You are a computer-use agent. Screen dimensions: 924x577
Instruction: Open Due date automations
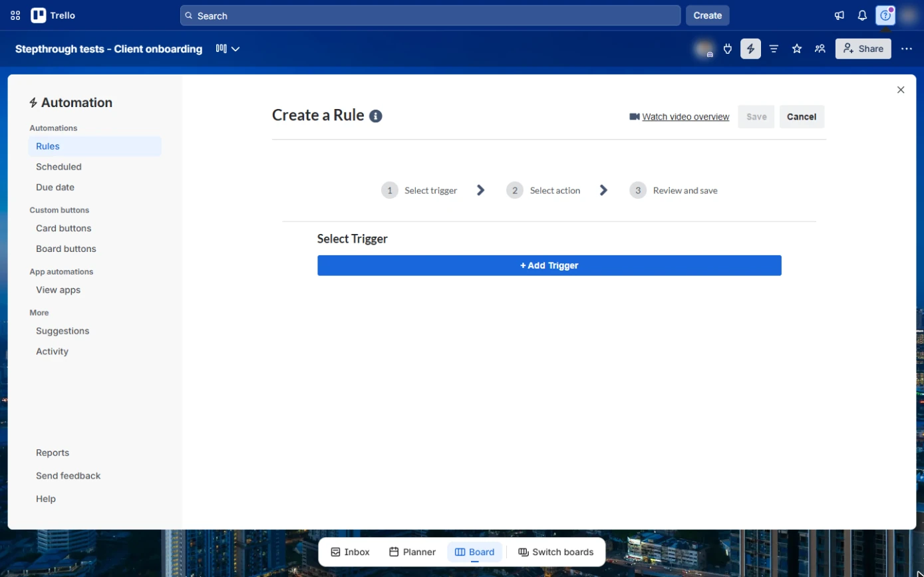pyautogui.click(x=94, y=187)
